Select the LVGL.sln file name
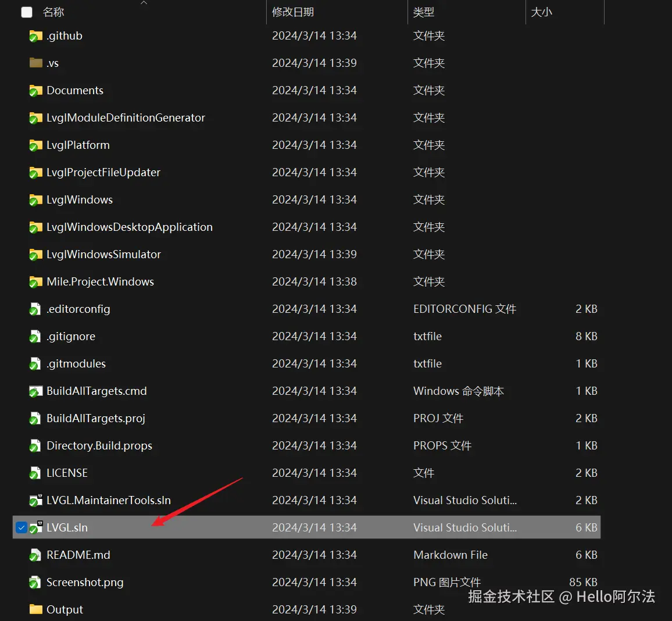The width and height of the screenshot is (672, 621). tap(67, 527)
